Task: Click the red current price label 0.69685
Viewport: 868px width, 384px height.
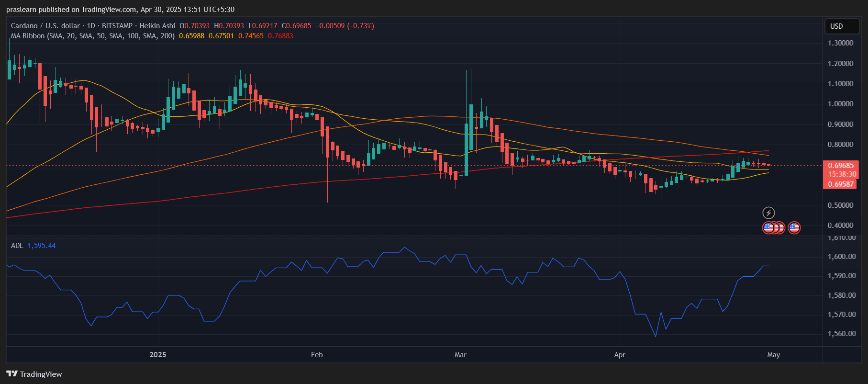Action: (841, 166)
